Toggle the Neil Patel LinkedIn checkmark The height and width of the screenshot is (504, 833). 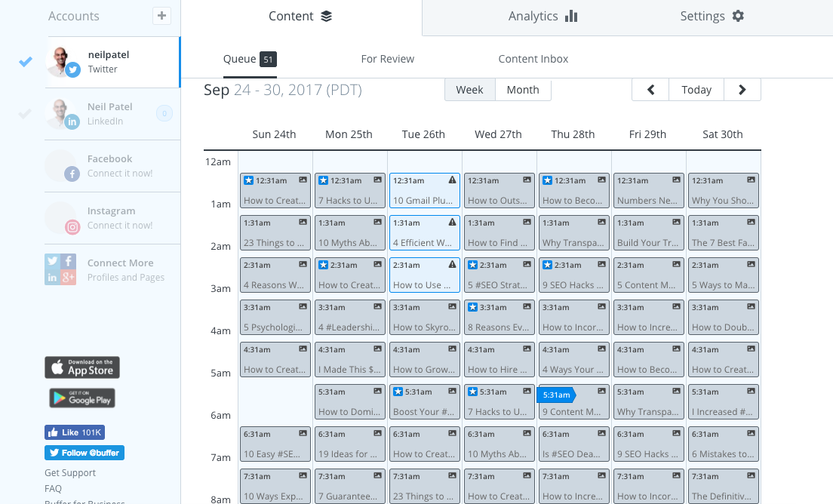25,114
